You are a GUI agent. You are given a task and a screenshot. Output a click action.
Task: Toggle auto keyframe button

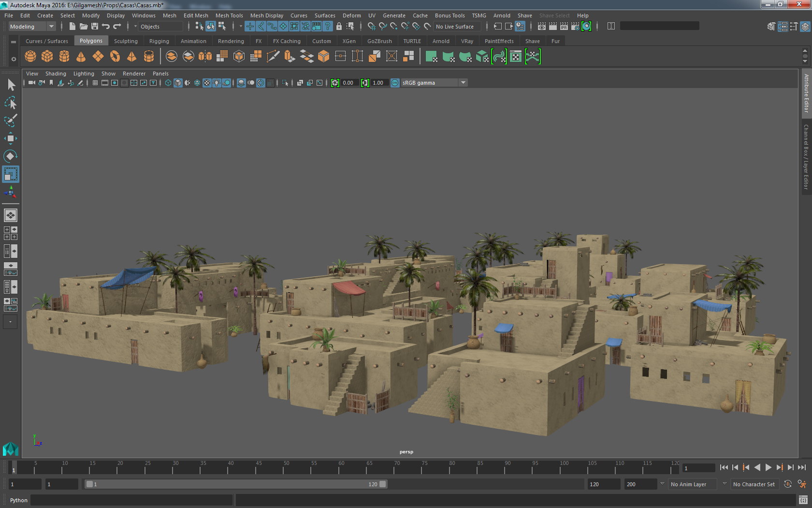click(x=787, y=484)
